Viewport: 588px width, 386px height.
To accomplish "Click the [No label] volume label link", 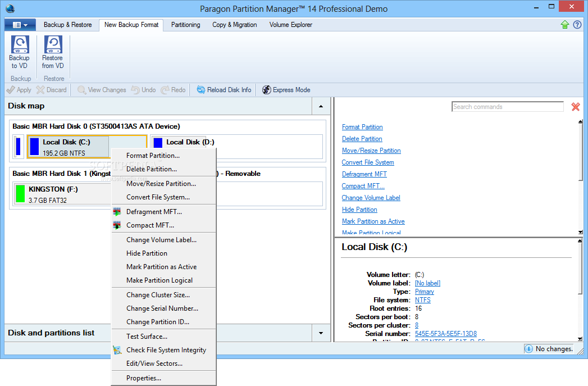I will (427, 283).
